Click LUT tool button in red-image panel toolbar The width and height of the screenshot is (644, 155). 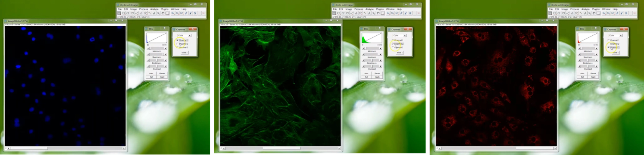[613, 13]
